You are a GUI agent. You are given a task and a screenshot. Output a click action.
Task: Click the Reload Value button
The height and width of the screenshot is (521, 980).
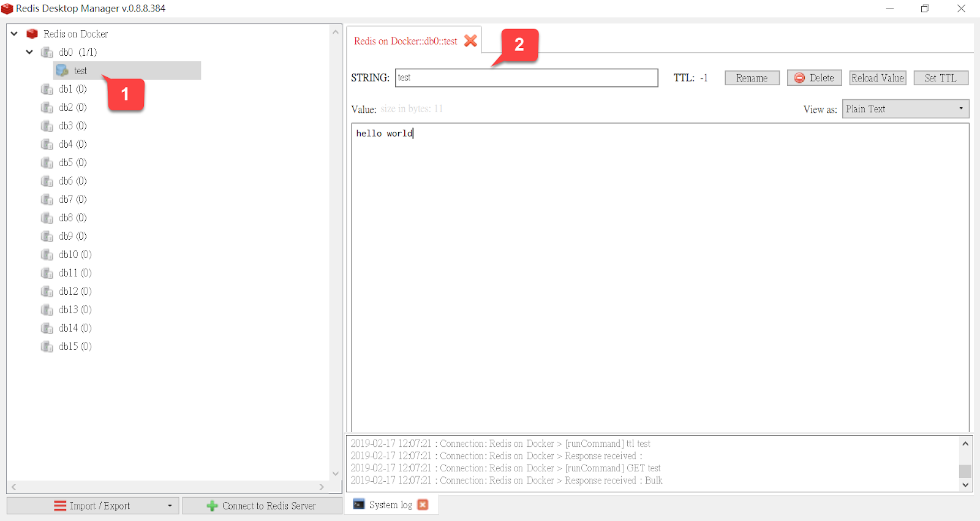[x=878, y=78]
